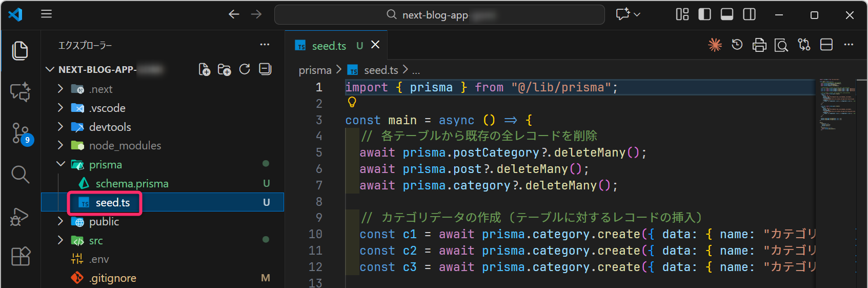
Task: Collapse all folders in explorer
Action: point(265,69)
